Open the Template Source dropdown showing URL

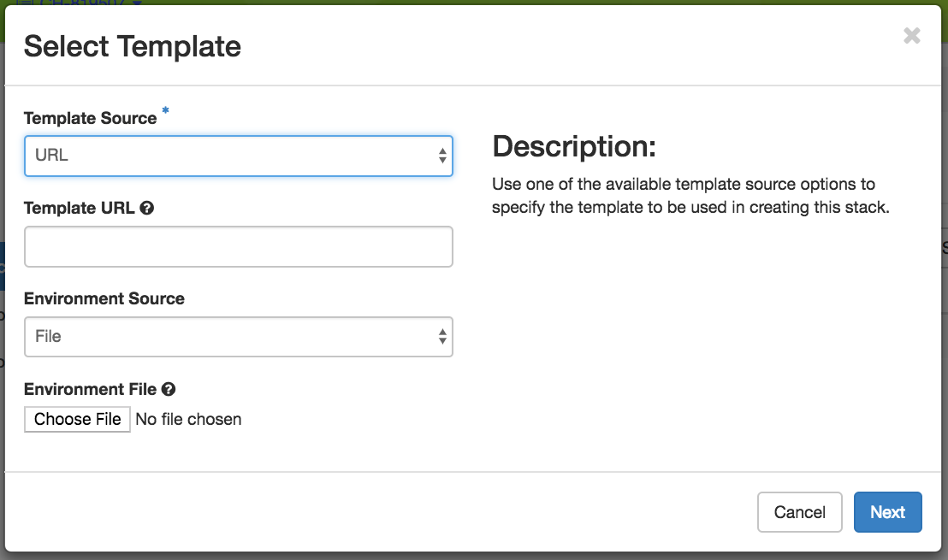click(x=238, y=156)
